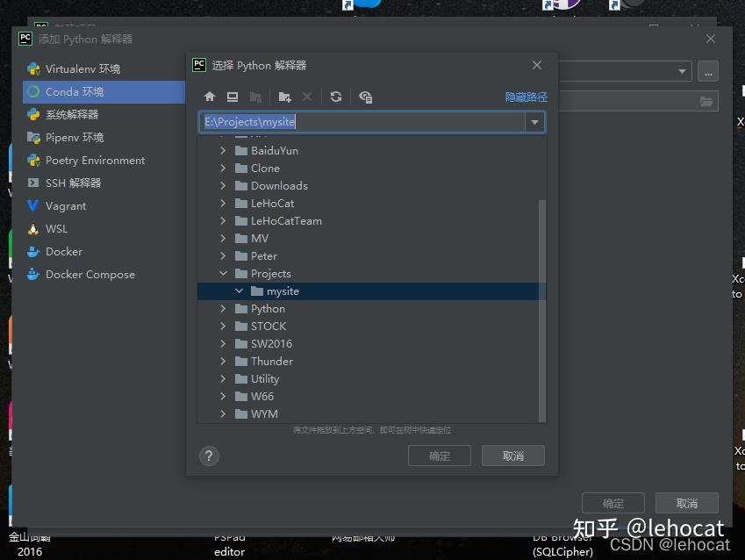Click the Docker Compose whale icon
745x560 pixels.
(x=33, y=275)
